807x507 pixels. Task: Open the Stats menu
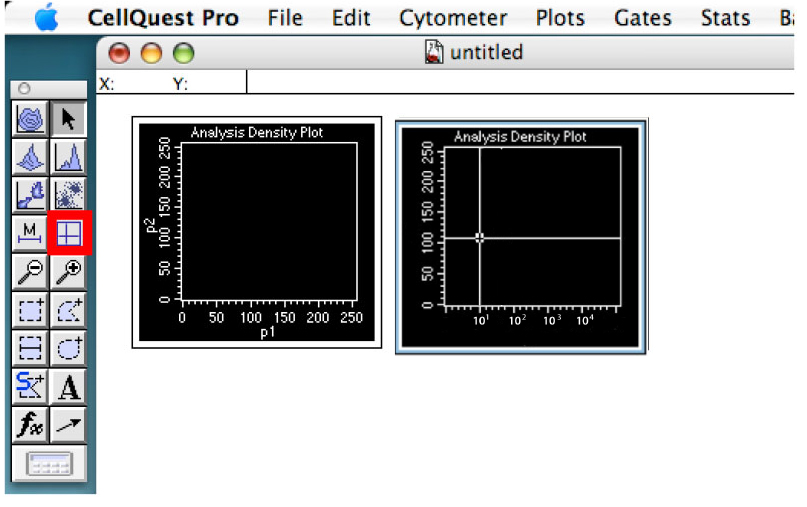[725, 18]
